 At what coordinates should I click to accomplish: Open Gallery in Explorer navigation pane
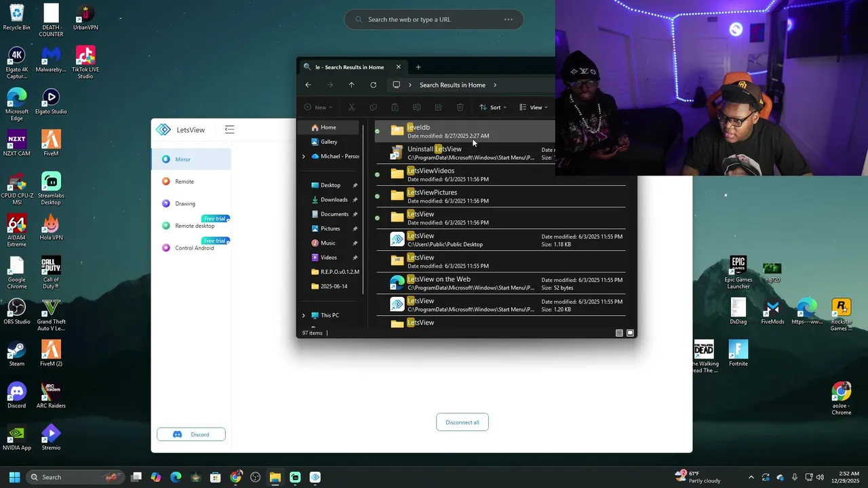(330, 142)
